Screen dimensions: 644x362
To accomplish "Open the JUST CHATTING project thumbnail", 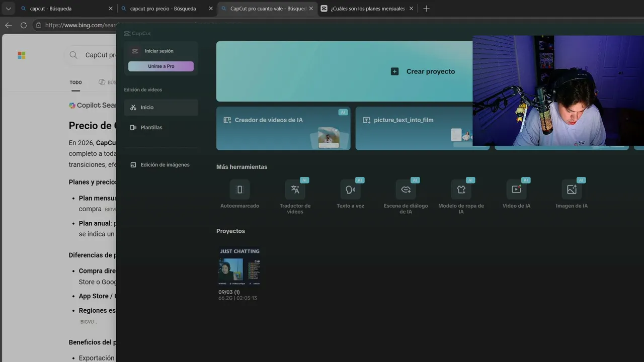I will (x=239, y=266).
